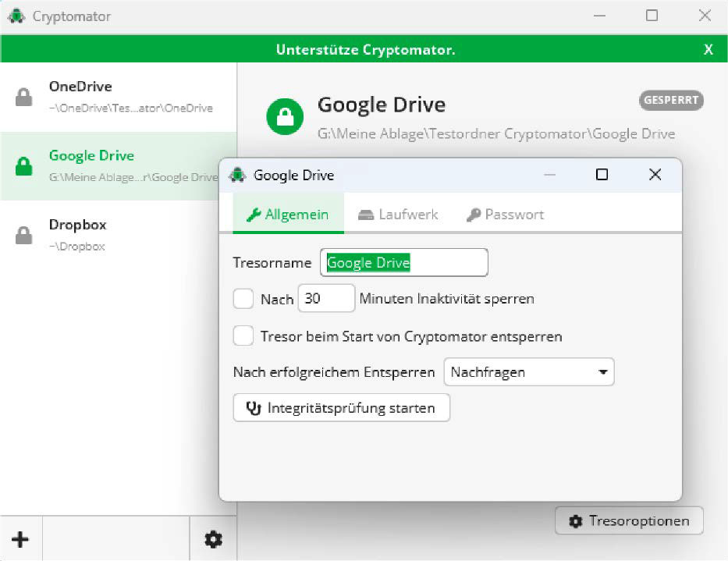Screen dimensions: 728x561
Task: Enable the lock after inactivity checkbox
Action: tap(243, 299)
